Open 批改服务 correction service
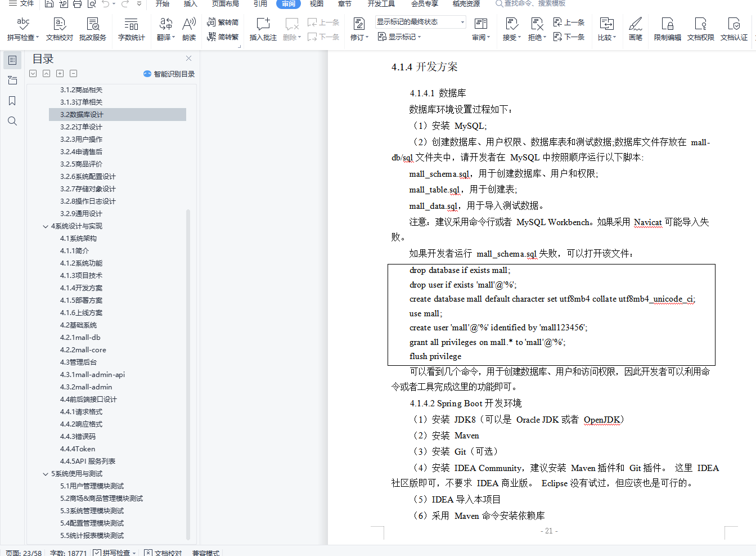756x556 pixels. click(93, 29)
